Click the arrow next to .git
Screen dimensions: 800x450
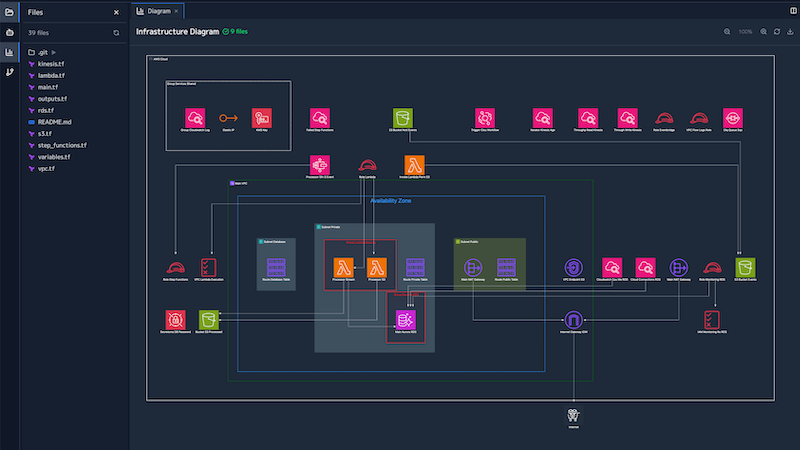[x=54, y=51]
